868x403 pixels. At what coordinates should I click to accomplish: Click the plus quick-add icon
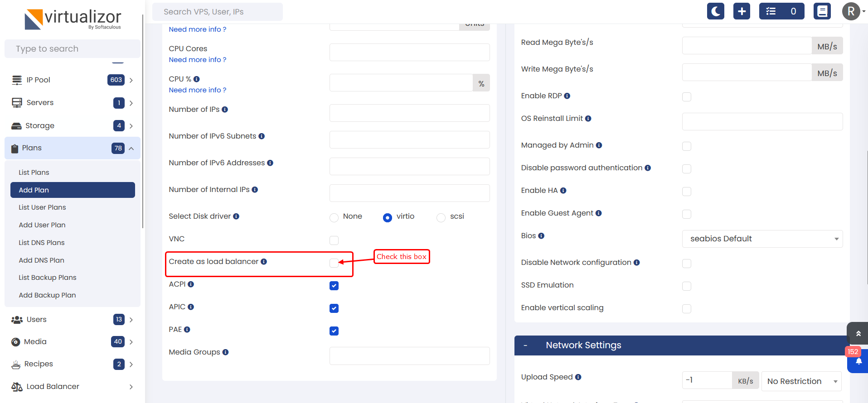click(x=742, y=11)
